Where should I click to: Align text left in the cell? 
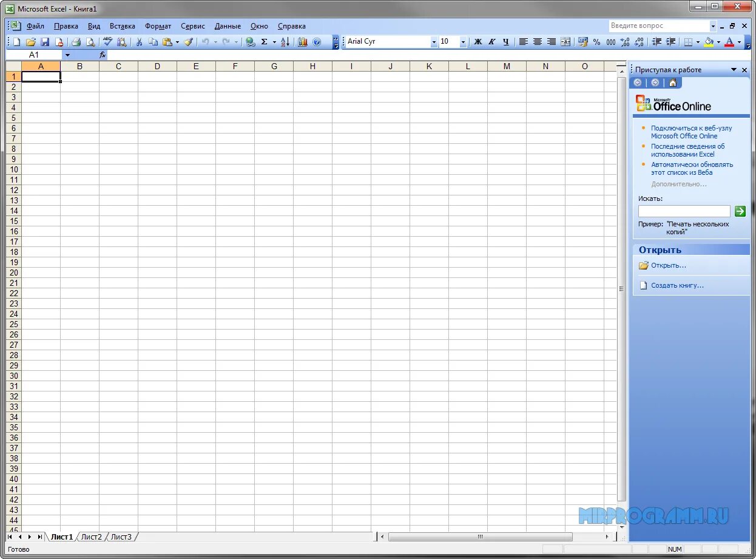[x=524, y=42]
